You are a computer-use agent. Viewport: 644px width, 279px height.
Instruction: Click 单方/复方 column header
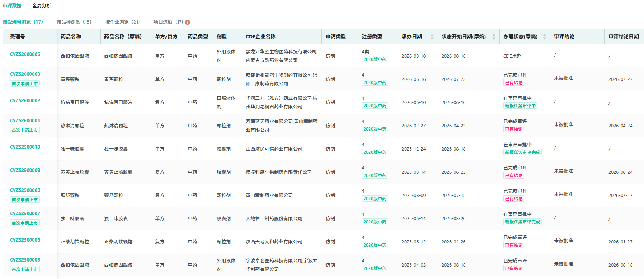pos(166,37)
